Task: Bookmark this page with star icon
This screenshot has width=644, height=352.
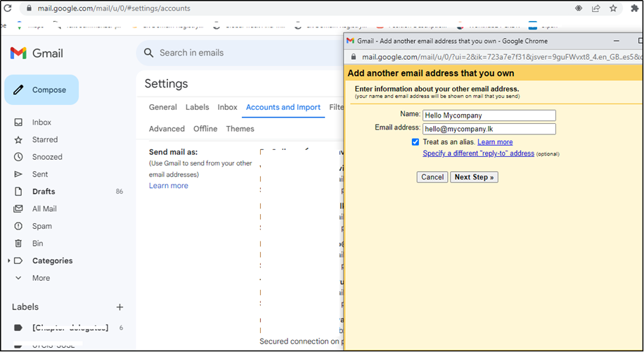Action: tap(613, 8)
